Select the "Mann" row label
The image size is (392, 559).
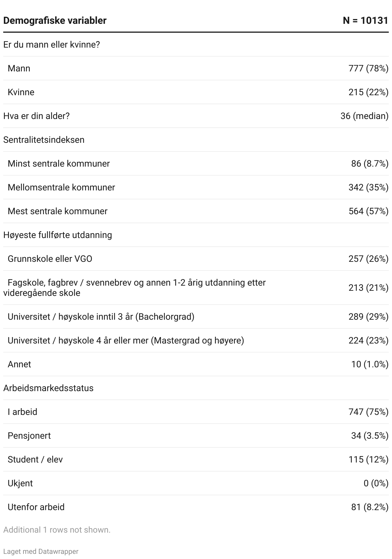[x=19, y=68]
